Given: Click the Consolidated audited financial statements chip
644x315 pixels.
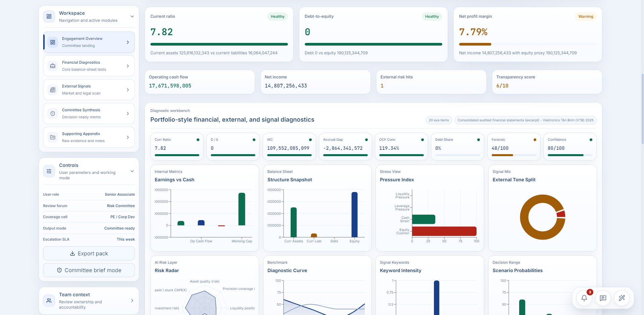Looking at the screenshot, I should pyautogui.click(x=526, y=120).
